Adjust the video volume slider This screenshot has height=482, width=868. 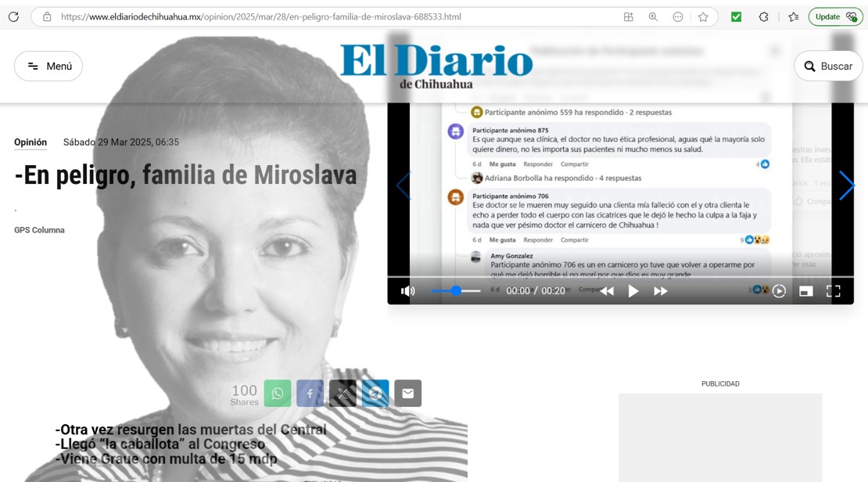click(x=456, y=291)
